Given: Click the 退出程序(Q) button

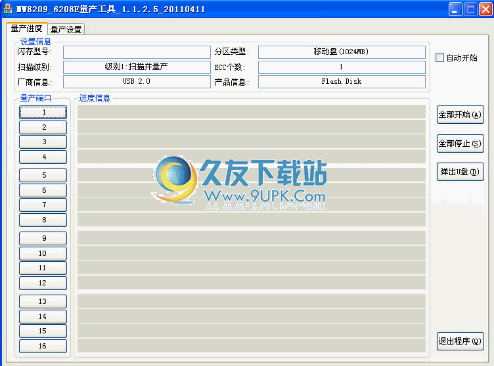Looking at the screenshot, I should [460, 341].
